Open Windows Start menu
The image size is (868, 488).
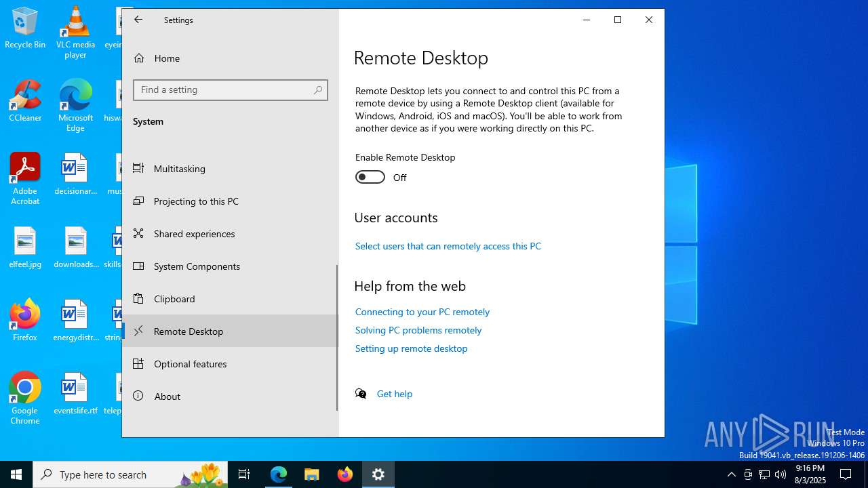click(16, 474)
